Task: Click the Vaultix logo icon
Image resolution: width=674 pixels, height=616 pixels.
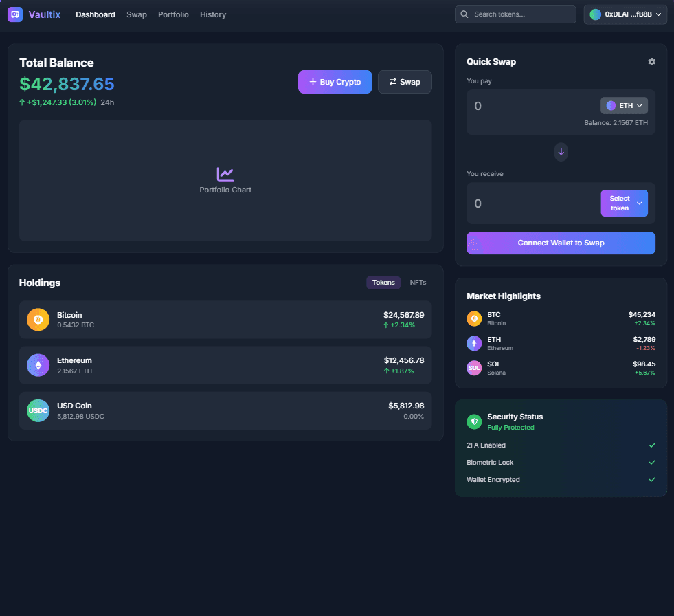Action: click(x=15, y=14)
